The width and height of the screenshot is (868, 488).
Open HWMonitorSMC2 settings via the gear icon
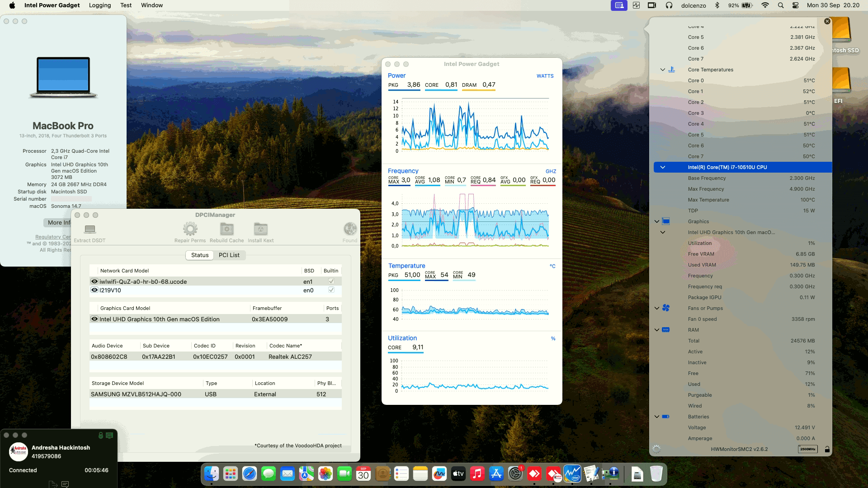coord(656,449)
